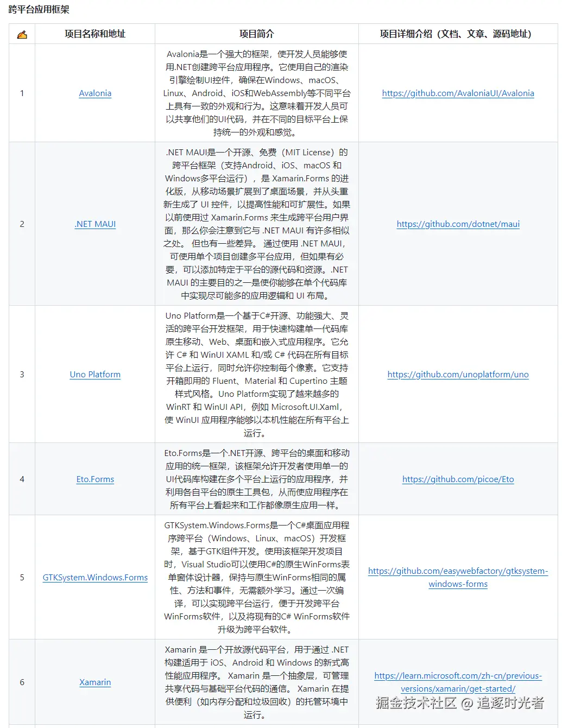Click the 跨平台应用框架 heading
Image resolution: width=562 pixels, height=728 pixels.
coord(39,9)
